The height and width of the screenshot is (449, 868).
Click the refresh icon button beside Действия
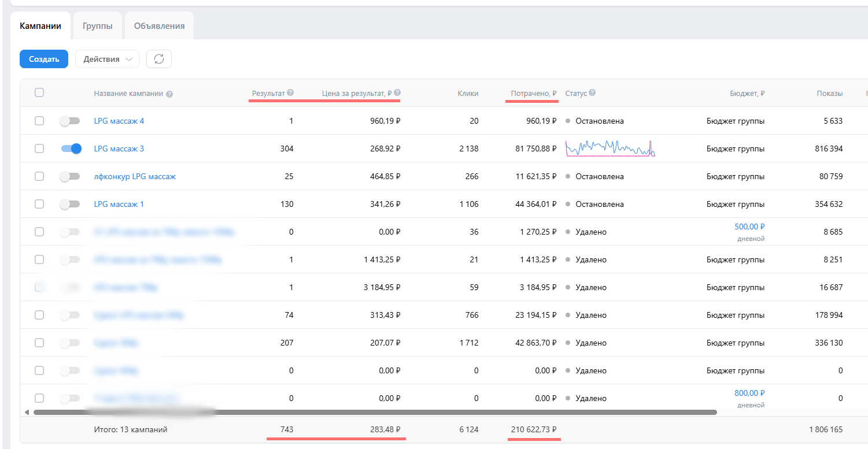pos(159,59)
